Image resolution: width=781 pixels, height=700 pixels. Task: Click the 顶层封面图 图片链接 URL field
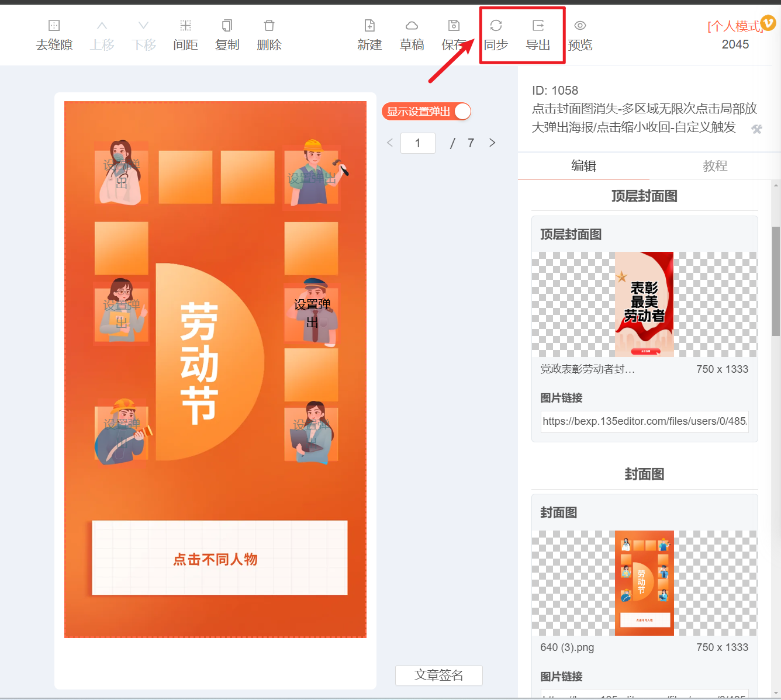pos(644,421)
